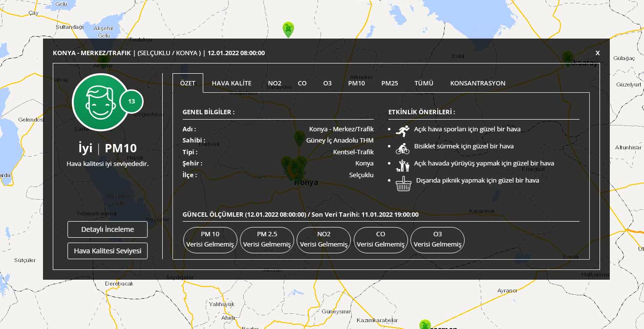Click the Detaylı İnceleme button

coord(107,229)
